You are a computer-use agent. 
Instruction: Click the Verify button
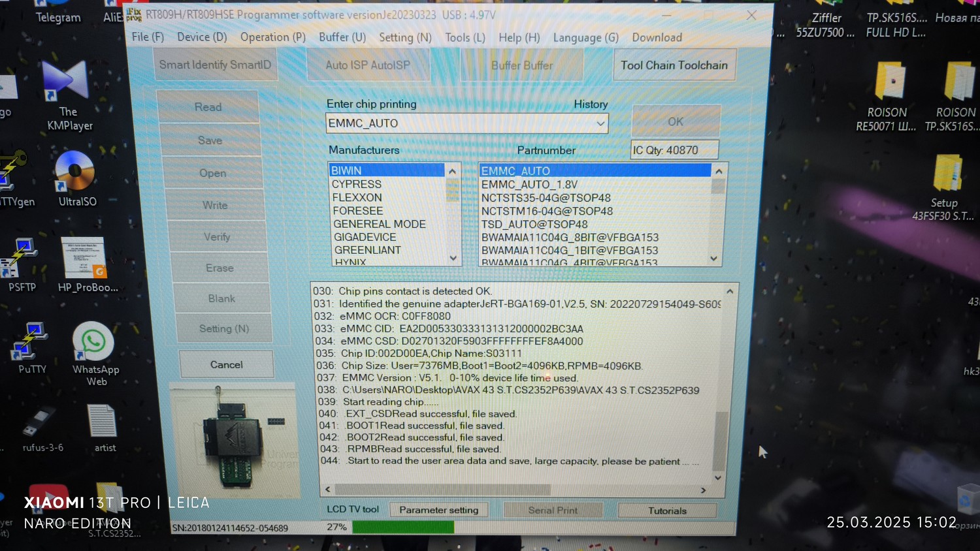pyautogui.click(x=217, y=236)
